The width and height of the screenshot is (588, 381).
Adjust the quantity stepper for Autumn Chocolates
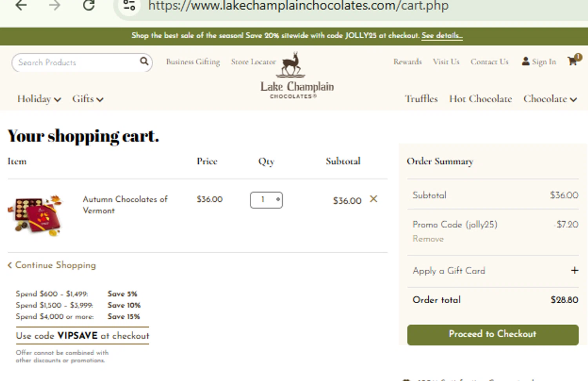click(x=266, y=200)
